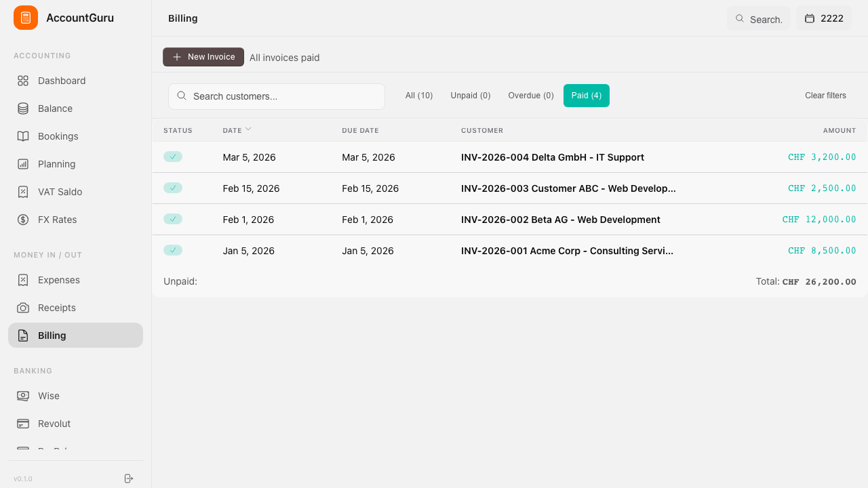Screen dimensions: 868x488
Task: Open FX Rates page
Action: tap(75, 220)
